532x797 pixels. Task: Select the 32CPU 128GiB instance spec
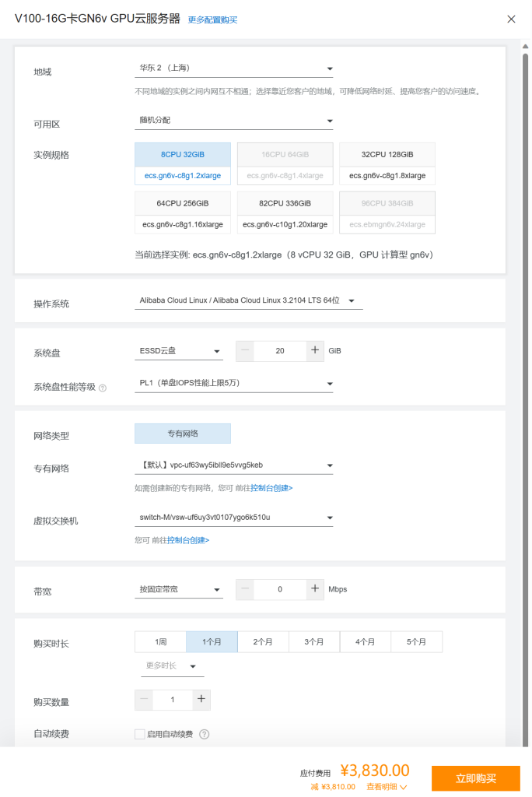point(387,163)
